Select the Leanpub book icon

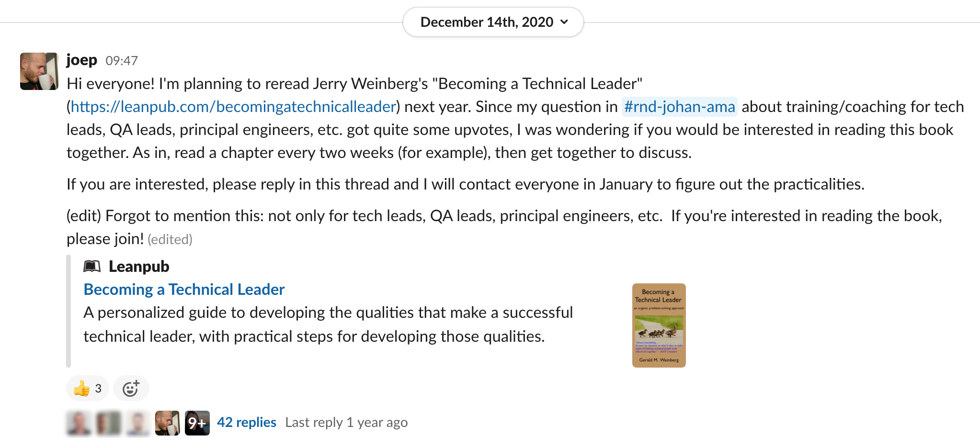(92, 266)
